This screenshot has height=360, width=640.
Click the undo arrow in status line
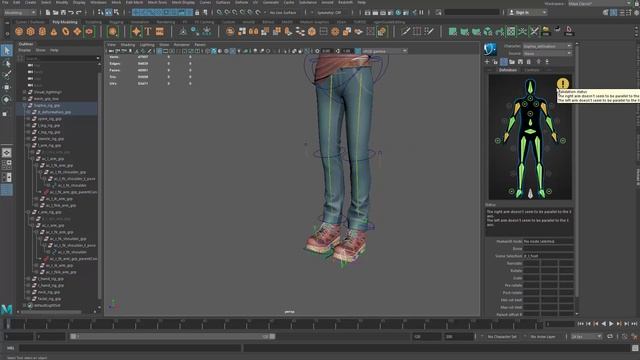71,13
